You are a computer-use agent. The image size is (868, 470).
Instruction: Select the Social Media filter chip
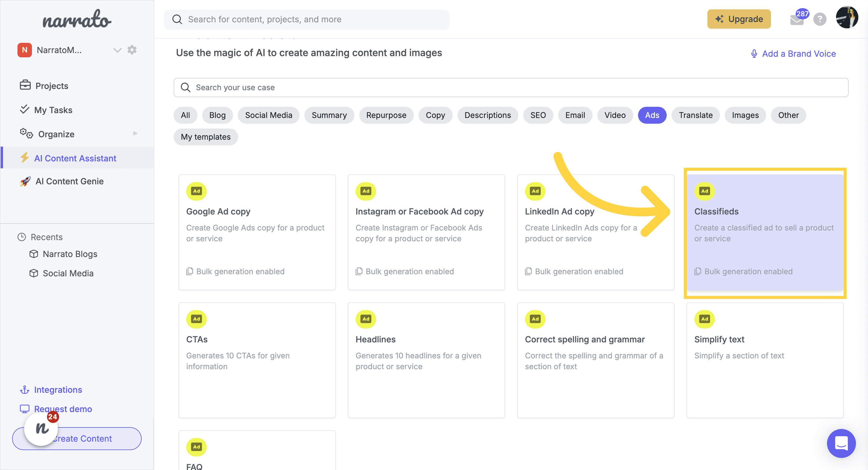[x=269, y=115]
